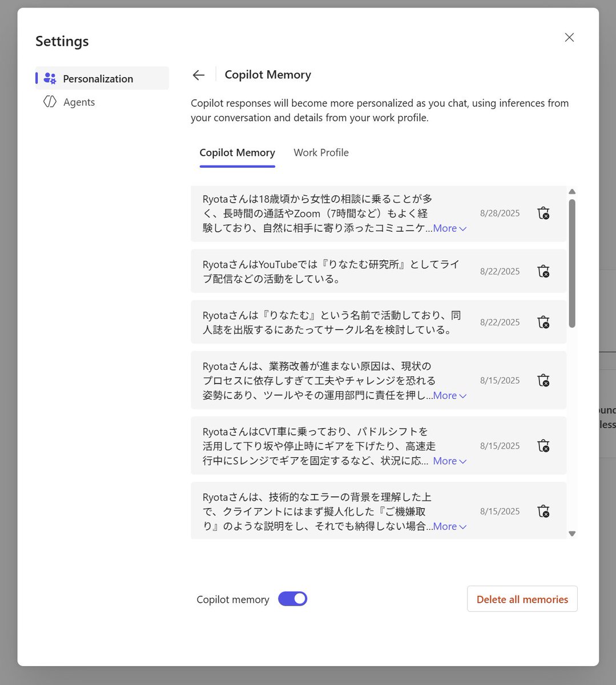
Task: Delete the 業務改善 memory via trash icon
Action: [x=543, y=380]
